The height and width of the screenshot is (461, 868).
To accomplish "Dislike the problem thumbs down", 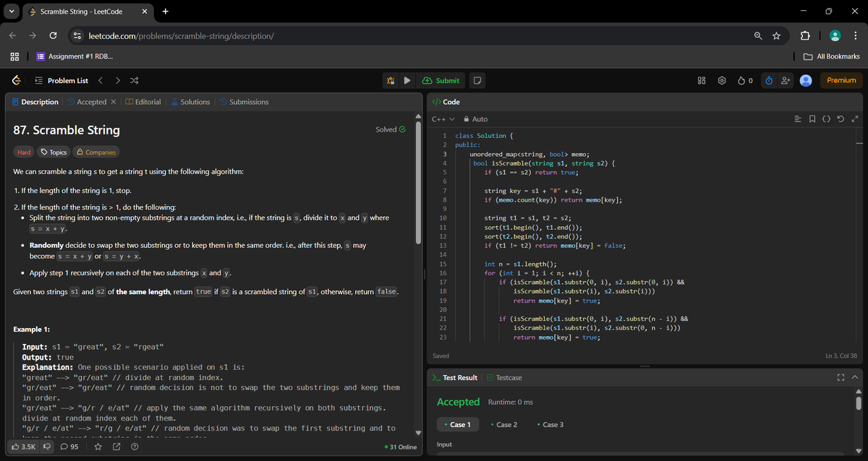I will pyautogui.click(x=48, y=447).
